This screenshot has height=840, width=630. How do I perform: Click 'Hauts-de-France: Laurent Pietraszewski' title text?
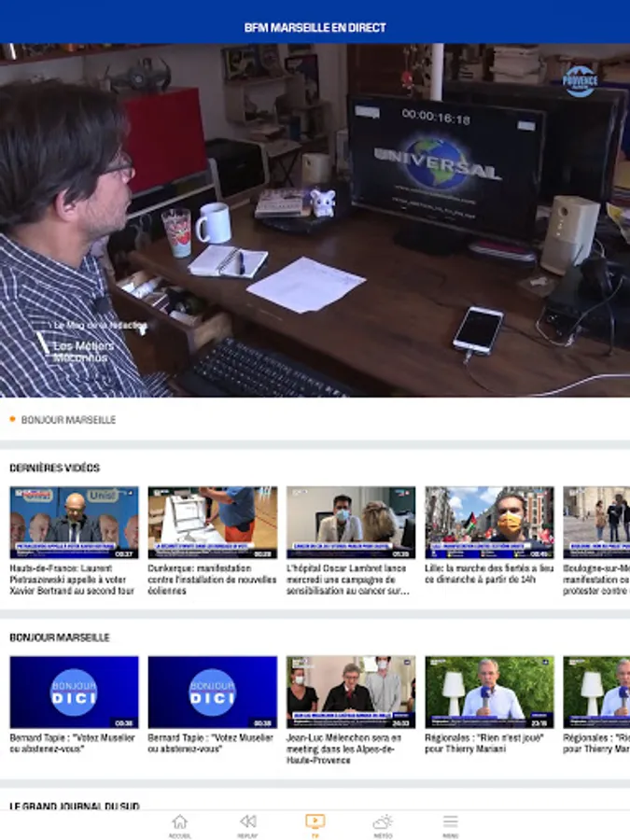[72, 580]
